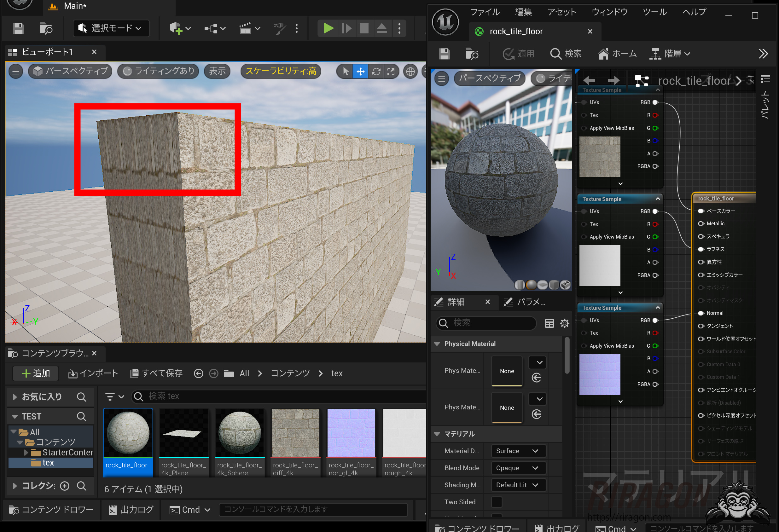Image resolution: width=779 pixels, height=532 pixels.
Task: Open material detail settings gear icon
Action: [565, 323]
